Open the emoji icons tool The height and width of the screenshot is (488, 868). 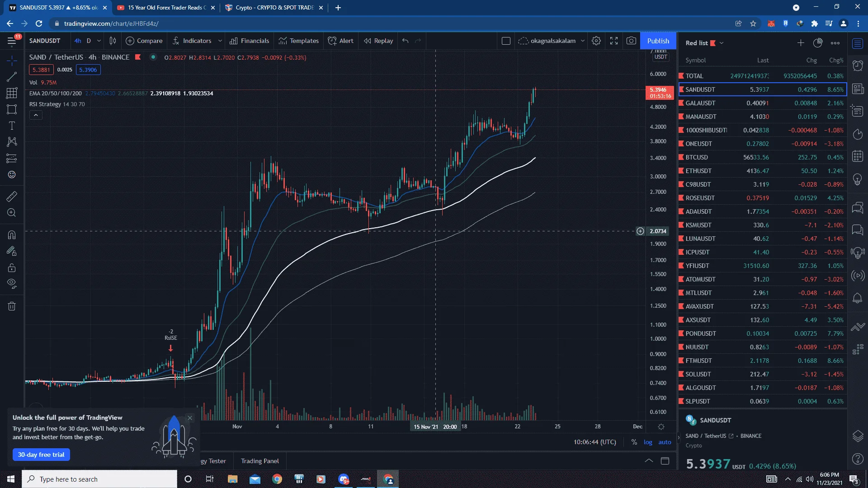tap(12, 174)
